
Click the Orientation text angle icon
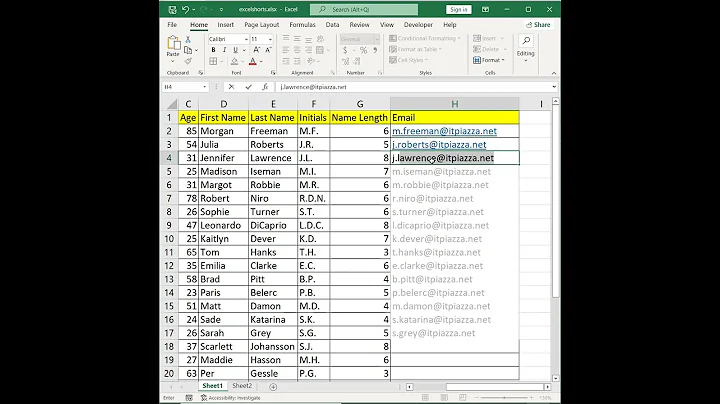point(311,61)
